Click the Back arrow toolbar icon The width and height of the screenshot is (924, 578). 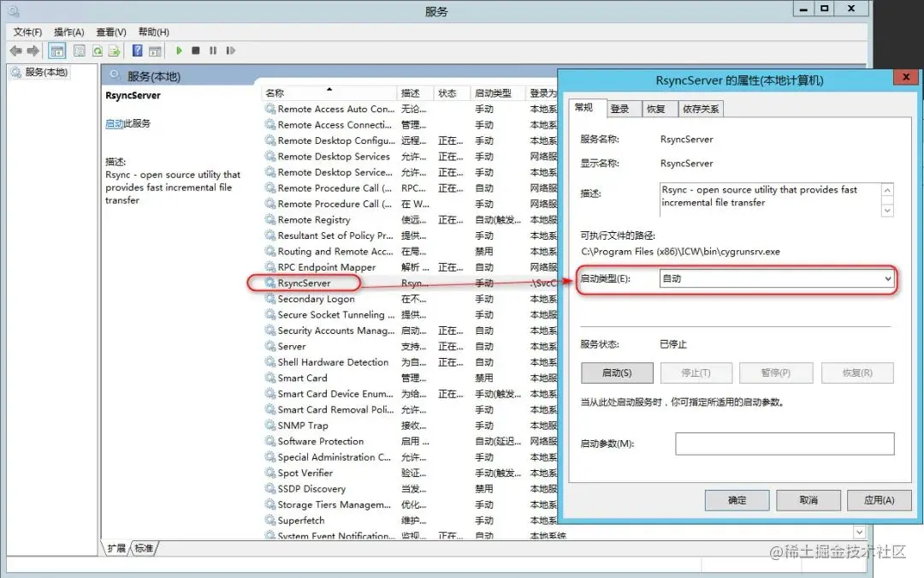[16, 51]
